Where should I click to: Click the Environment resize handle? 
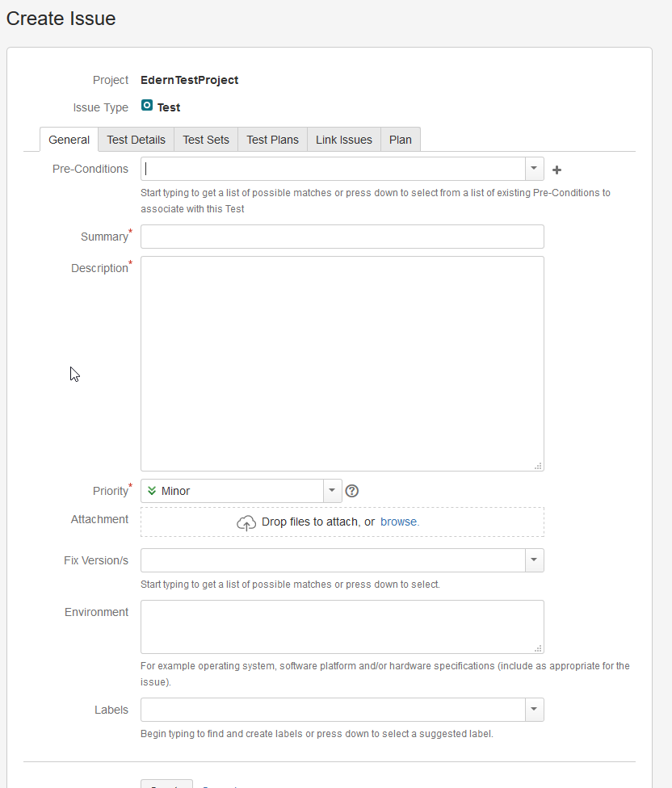538,648
